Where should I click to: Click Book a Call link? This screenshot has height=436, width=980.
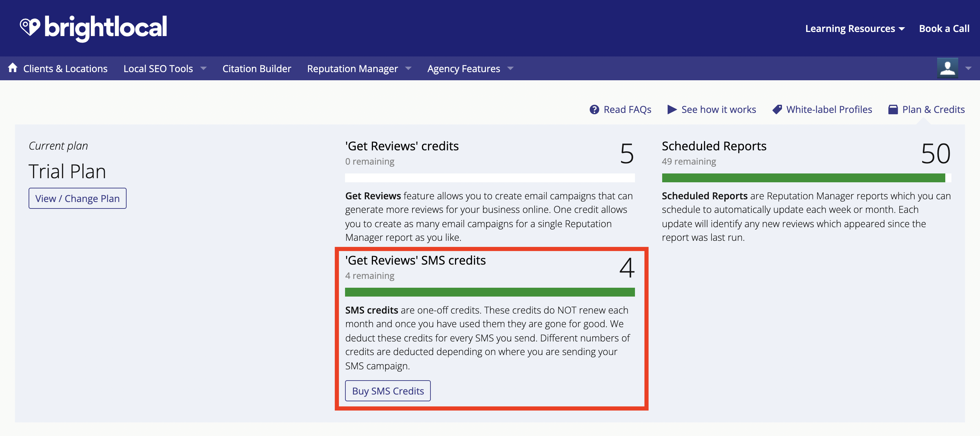coord(944,29)
